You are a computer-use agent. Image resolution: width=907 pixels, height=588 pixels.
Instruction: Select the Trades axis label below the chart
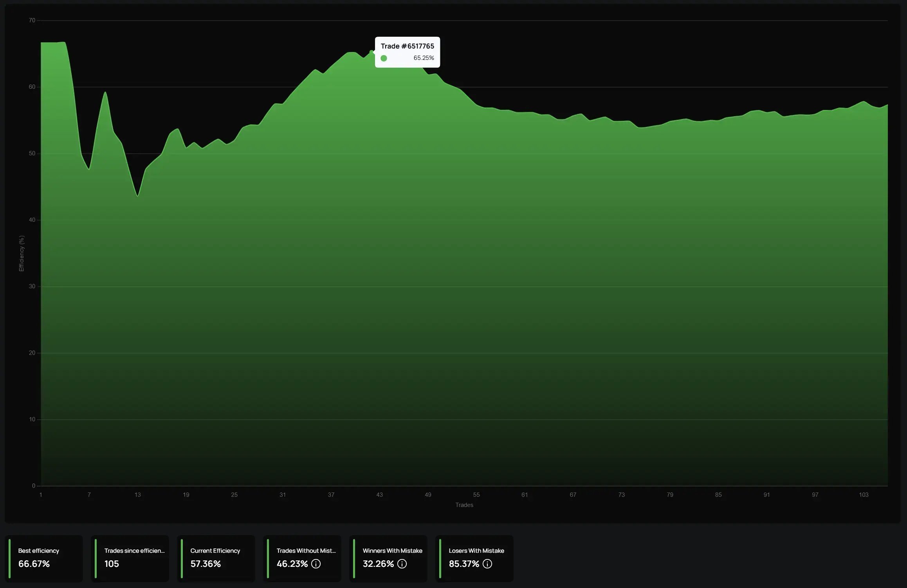click(x=463, y=505)
